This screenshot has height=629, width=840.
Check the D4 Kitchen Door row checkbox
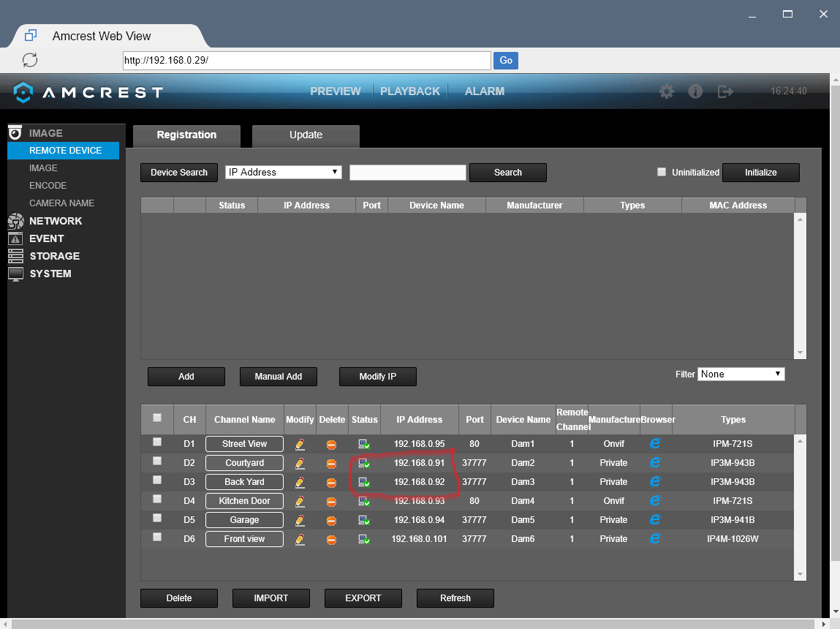[x=157, y=499]
